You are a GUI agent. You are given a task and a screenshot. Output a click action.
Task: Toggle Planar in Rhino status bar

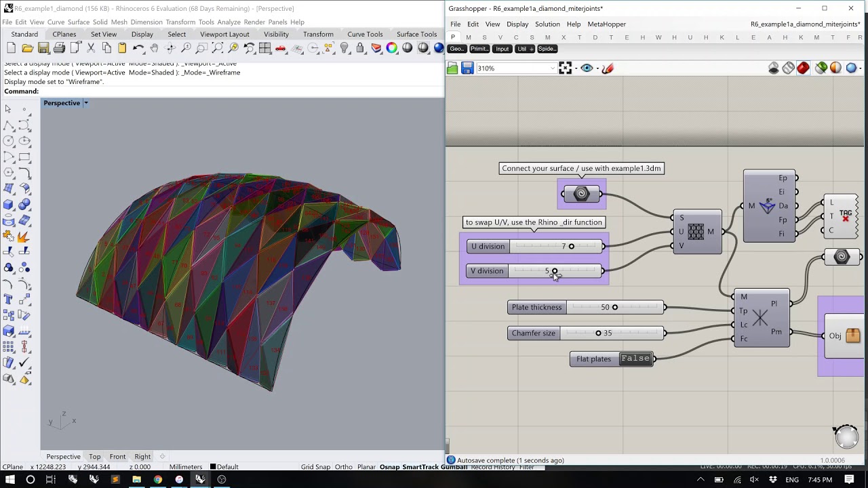coord(366,466)
